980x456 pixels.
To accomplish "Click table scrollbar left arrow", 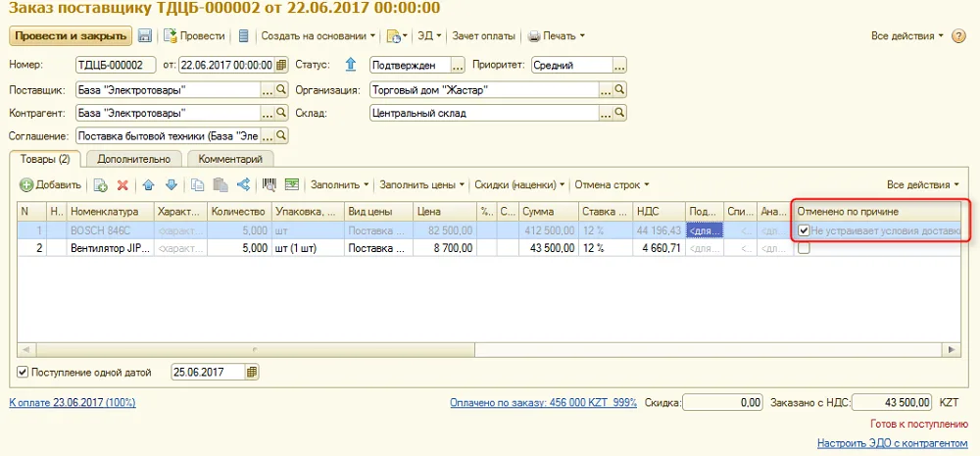I will [25, 349].
